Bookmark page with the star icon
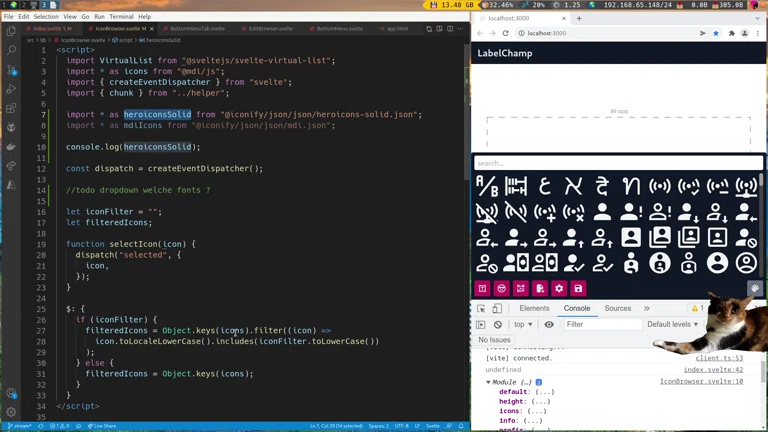 coord(716,33)
